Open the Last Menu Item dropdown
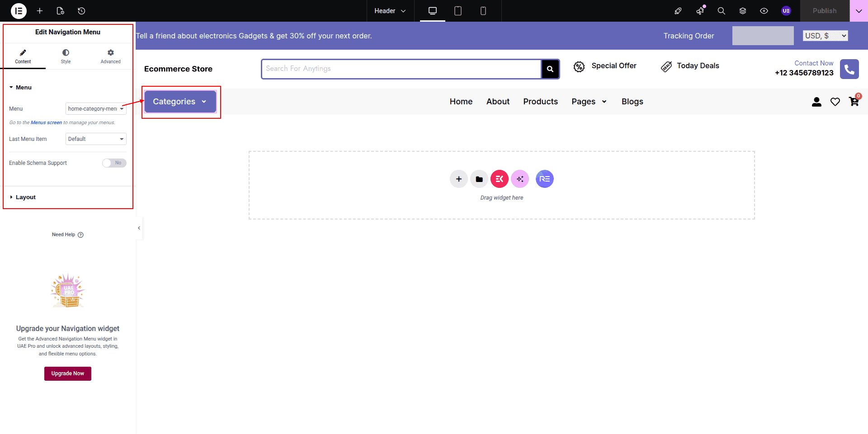 96,139
